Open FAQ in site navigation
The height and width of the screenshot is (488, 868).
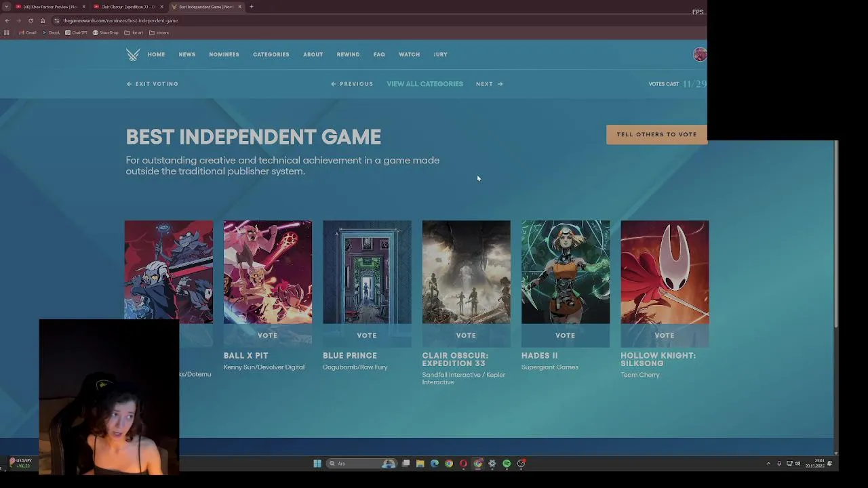click(x=379, y=55)
